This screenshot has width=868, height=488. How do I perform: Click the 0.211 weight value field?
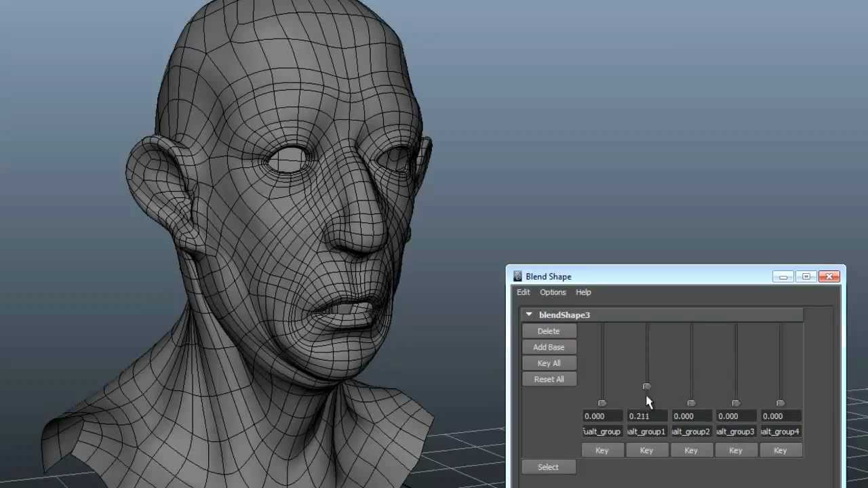pyautogui.click(x=646, y=416)
